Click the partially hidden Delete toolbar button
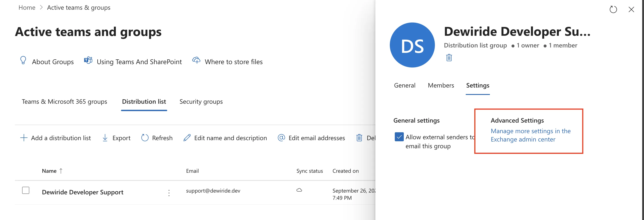Viewport: 644px width, 220px height. click(365, 138)
